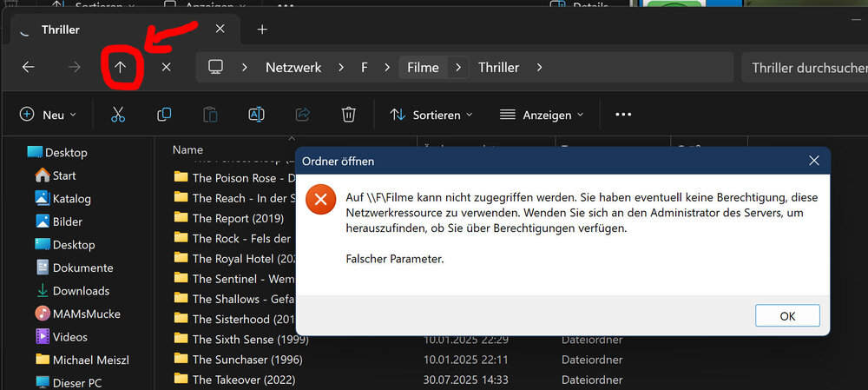
Task: Select Bilder in the sidebar
Action: click(x=59, y=221)
